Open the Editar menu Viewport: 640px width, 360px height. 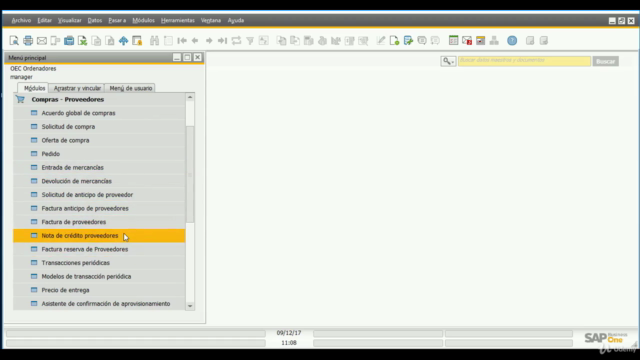pyautogui.click(x=44, y=20)
